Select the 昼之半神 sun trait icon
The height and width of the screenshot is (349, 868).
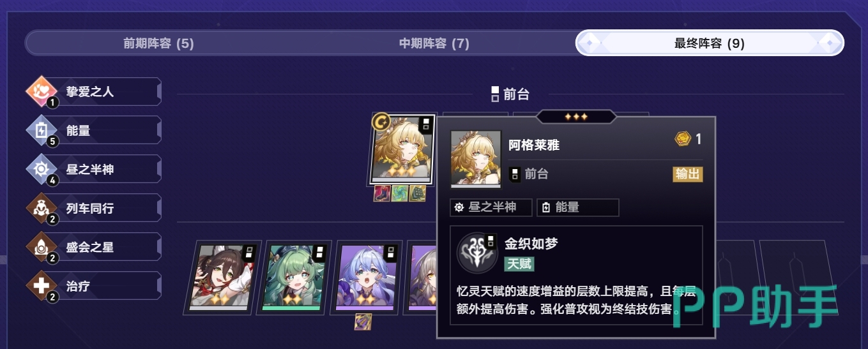tap(42, 170)
